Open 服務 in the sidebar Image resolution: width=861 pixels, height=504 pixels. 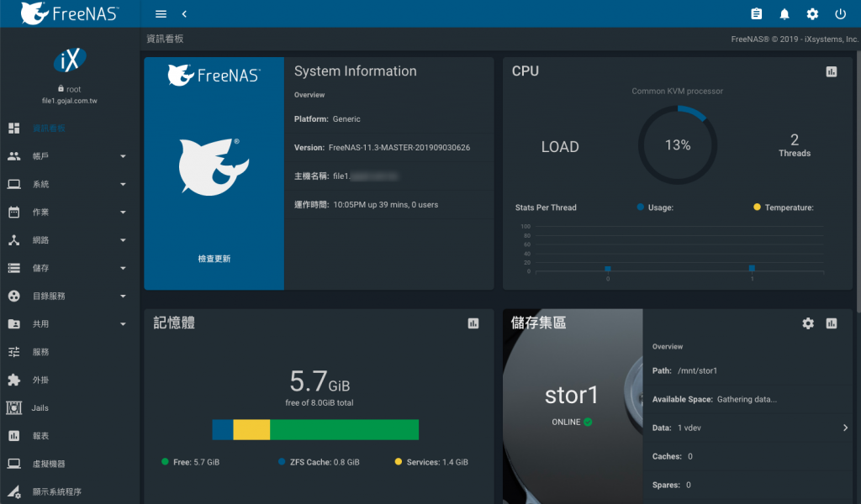pos(40,352)
